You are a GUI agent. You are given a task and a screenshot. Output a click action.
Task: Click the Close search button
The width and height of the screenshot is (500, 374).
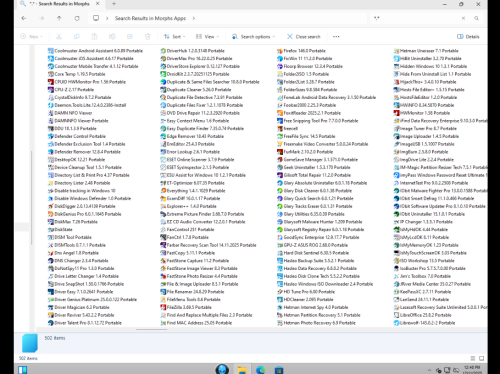(304, 37)
